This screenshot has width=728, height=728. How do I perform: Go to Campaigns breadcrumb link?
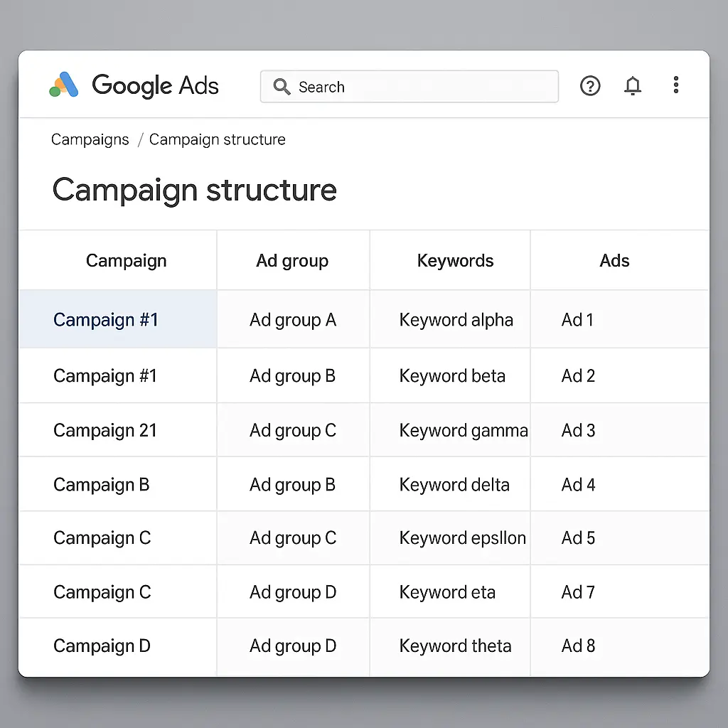90,139
